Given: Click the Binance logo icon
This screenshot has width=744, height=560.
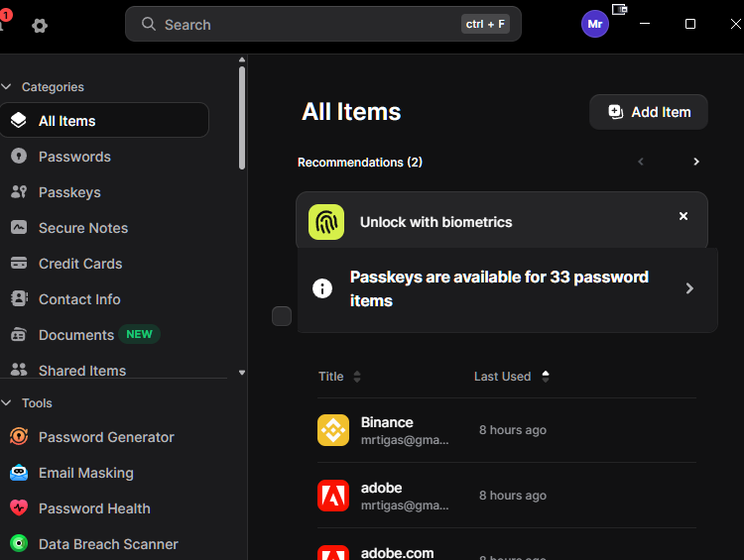Looking at the screenshot, I should pos(333,430).
